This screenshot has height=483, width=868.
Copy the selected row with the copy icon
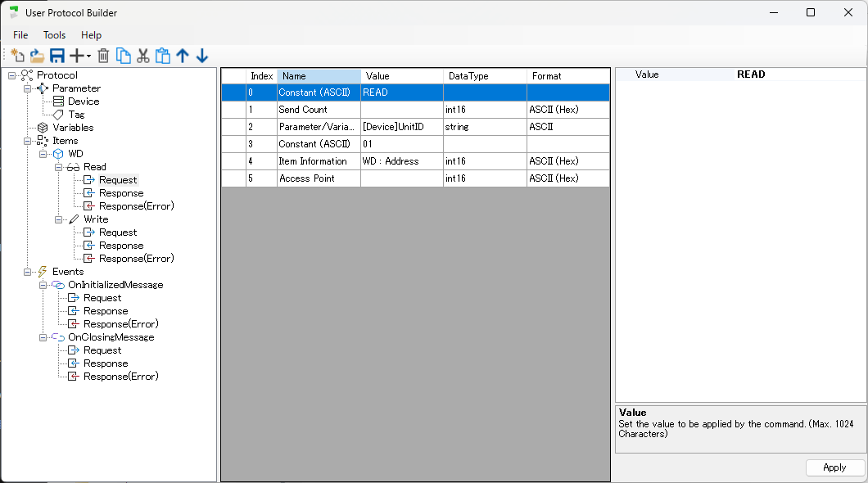(x=124, y=56)
